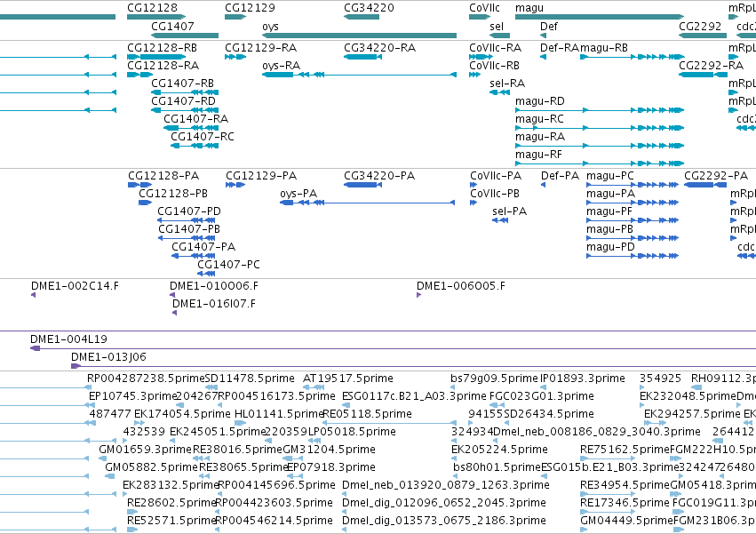
Task: Click the CoVIIc-RA transcript
Action: (496, 48)
